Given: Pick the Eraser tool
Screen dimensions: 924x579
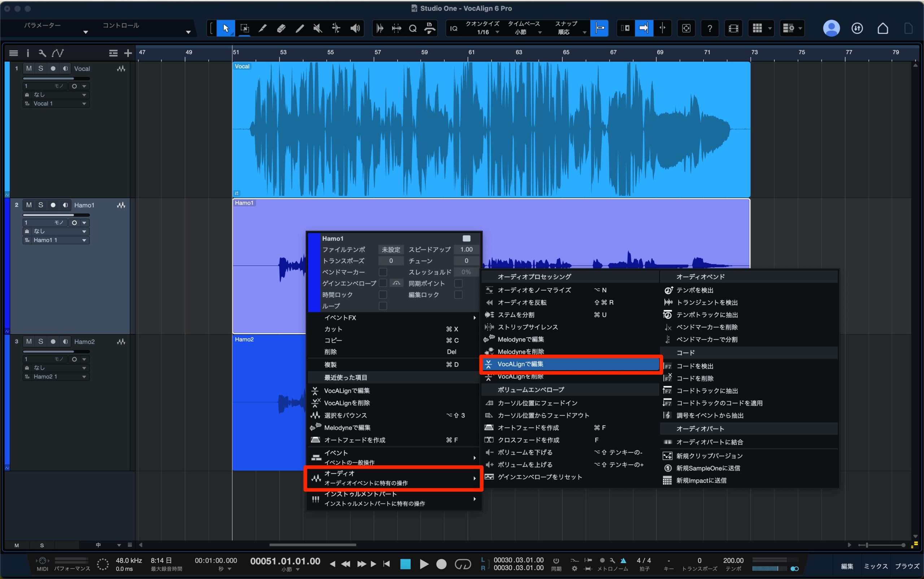Looking at the screenshot, I should (281, 29).
